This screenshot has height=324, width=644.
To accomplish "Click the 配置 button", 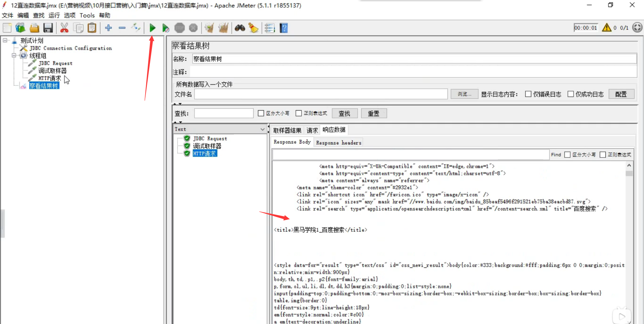I will 621,94.
